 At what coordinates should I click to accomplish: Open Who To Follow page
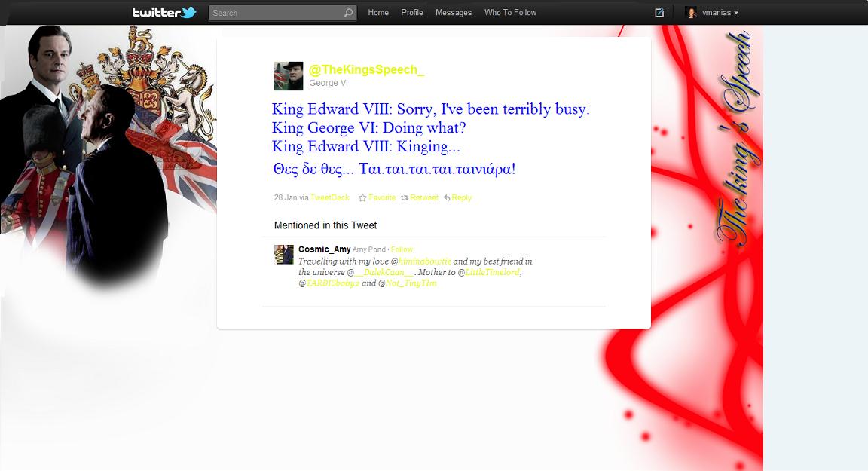[510, 12]
